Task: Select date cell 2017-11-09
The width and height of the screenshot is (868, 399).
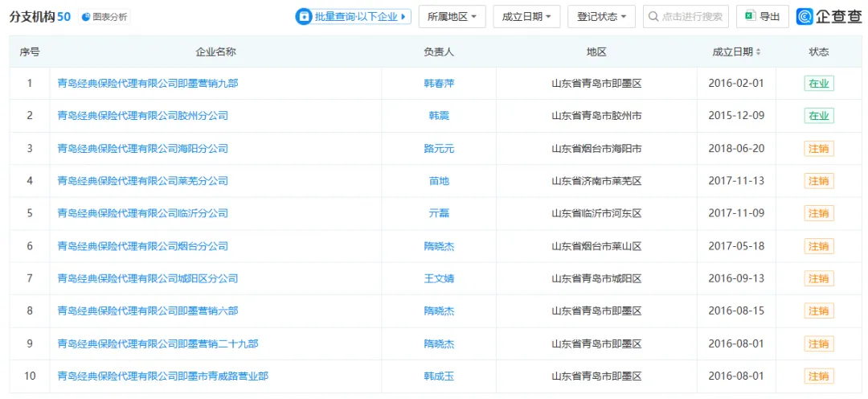Action: 735,213
